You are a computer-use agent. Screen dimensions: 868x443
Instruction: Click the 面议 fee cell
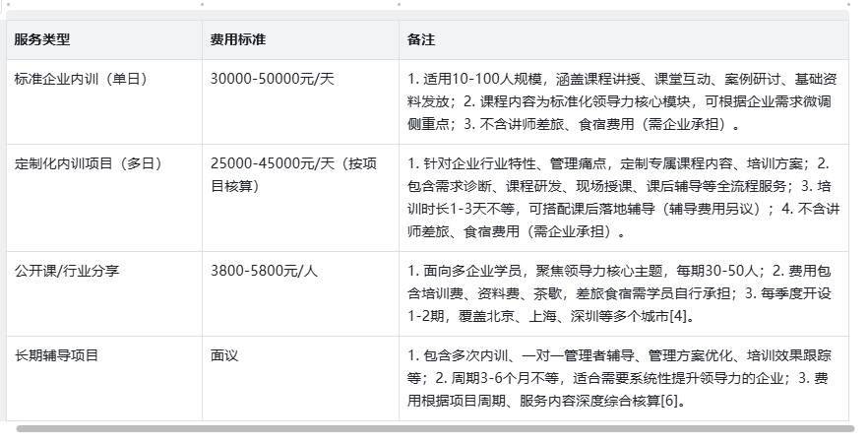pos(223,355)
